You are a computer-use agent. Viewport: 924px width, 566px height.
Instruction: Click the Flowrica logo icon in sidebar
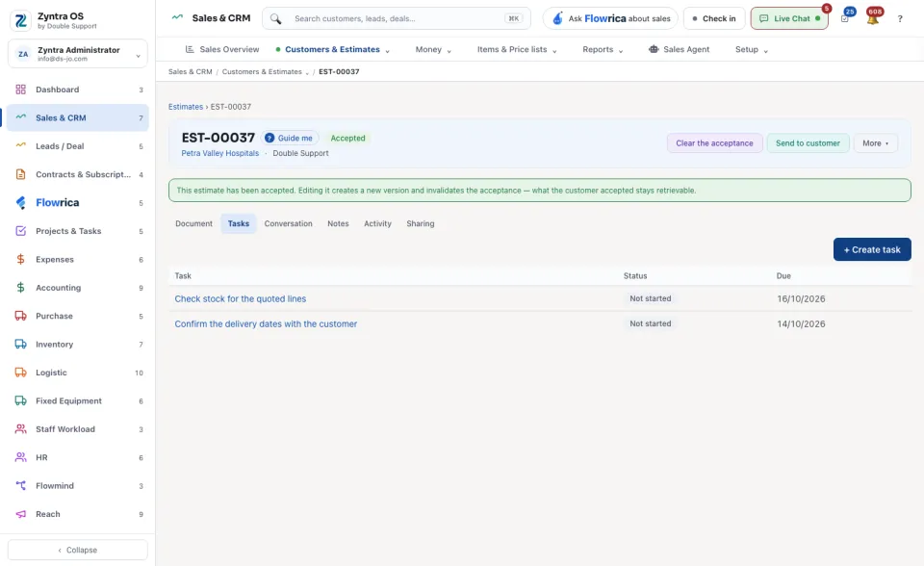pyautogui.click(x=20, y=203)
